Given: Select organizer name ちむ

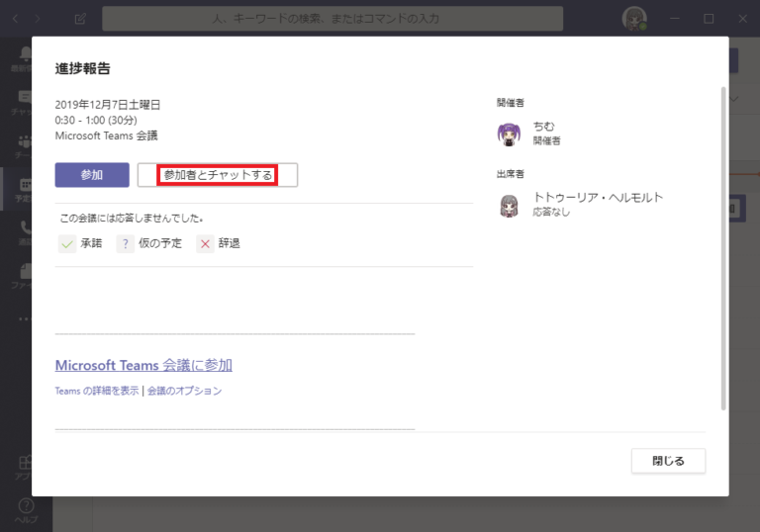Looking at the screenshot, I should 543,127.
